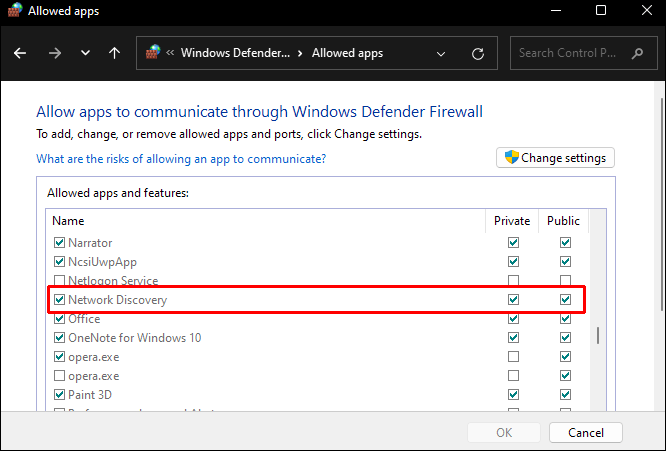666x451 pixels.
Task: Expand the breadcrumb chevron after Windows Defender
Action: [301, 53]
